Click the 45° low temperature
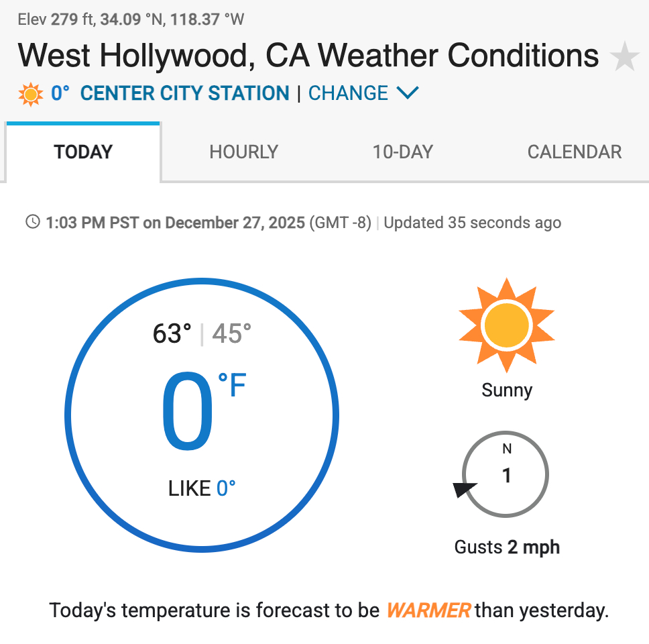The height and width of the screenshot is (644, 649). pos(232,333)
